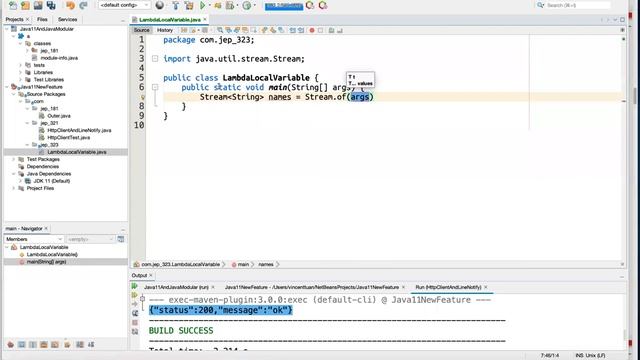Screen dimensions: 640x360
Task: Click the Re-run green arrow in Output
Action: pyautogui.click(x=134, y=286)
